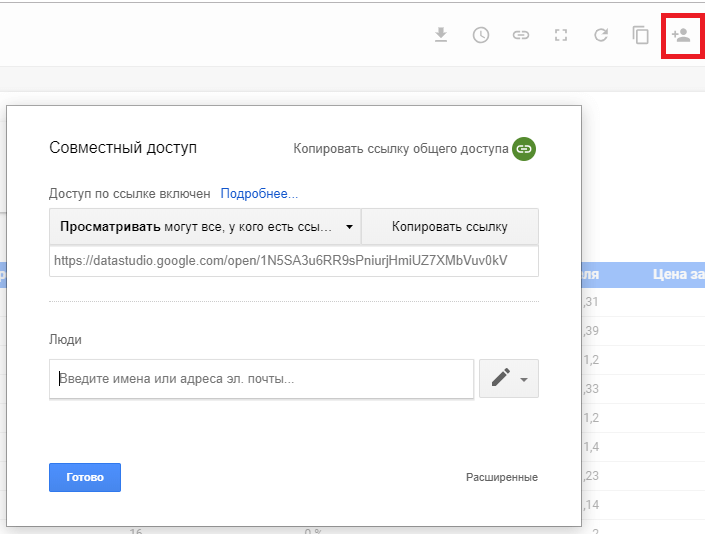Viewport: 705px width, 534px height.
Task: Open the 'Подробнее...' link
Action: tap(259, 194)
